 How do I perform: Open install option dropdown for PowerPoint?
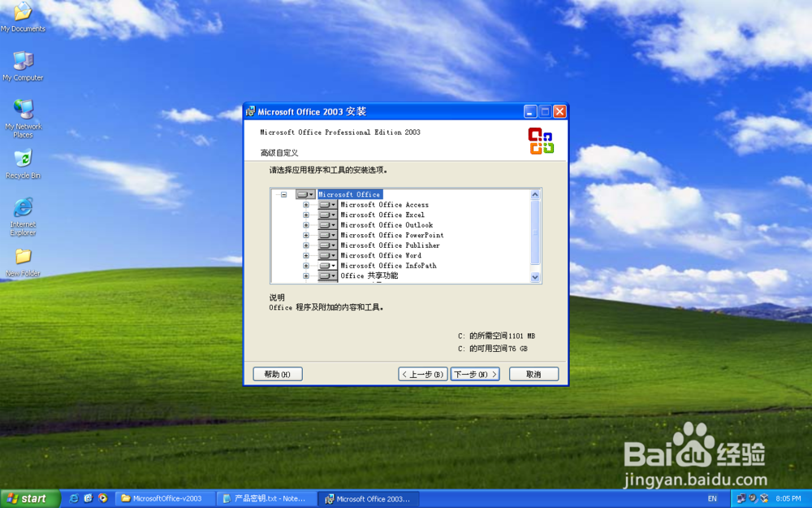coord(327,235)
